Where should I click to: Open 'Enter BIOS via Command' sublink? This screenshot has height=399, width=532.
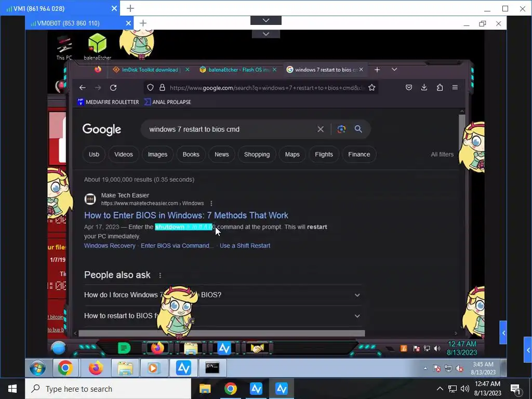coord(177,246)
